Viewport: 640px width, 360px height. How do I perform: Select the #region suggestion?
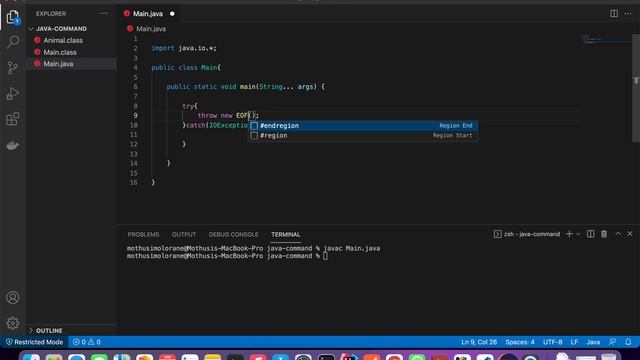pos(362,136)
